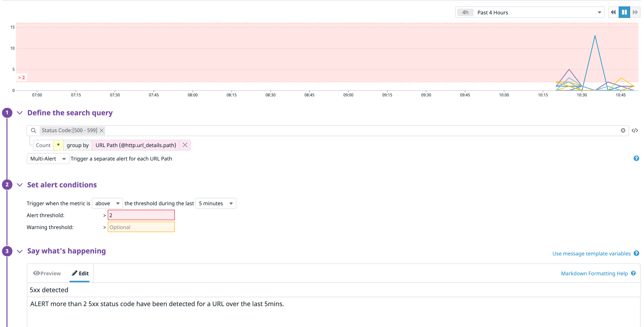This screenshot has height=327, width=644.
Task: Collapse the Say what's happening section
Action: 20,251
